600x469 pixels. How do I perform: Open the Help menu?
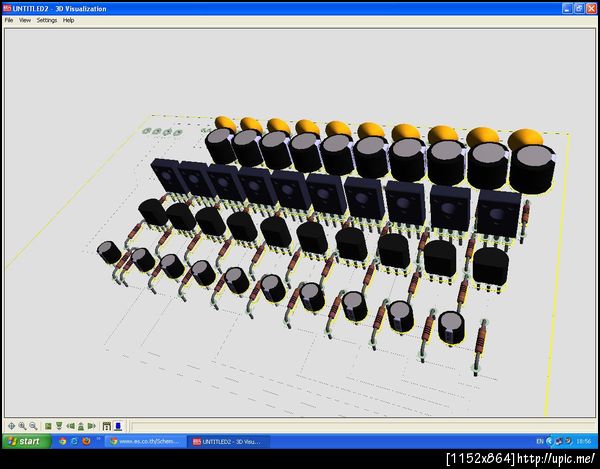pyautogui.click(x=68, y=20)
